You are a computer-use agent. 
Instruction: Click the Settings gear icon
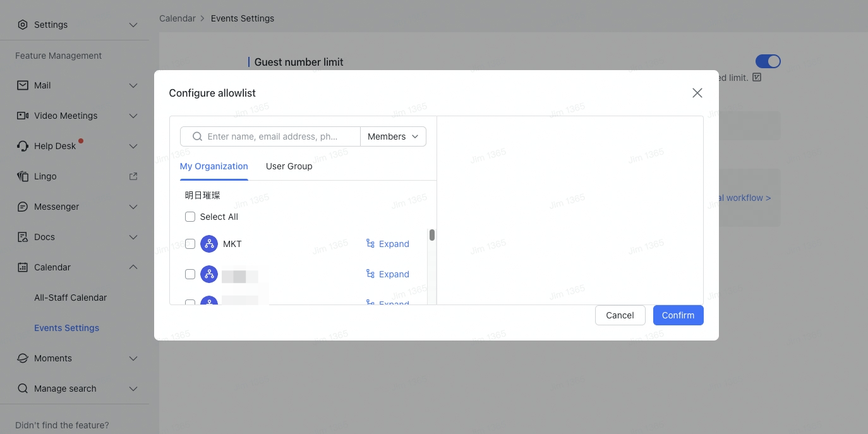[23, 25]
